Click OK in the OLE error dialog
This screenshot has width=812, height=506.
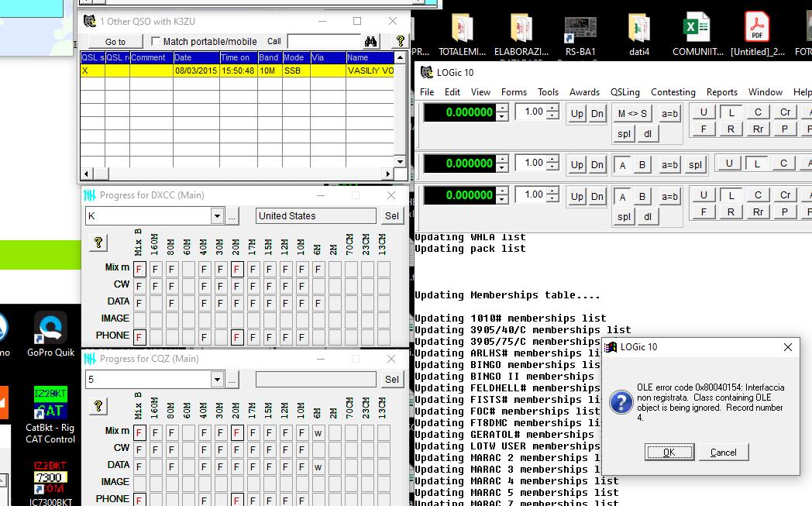(669, 452)
